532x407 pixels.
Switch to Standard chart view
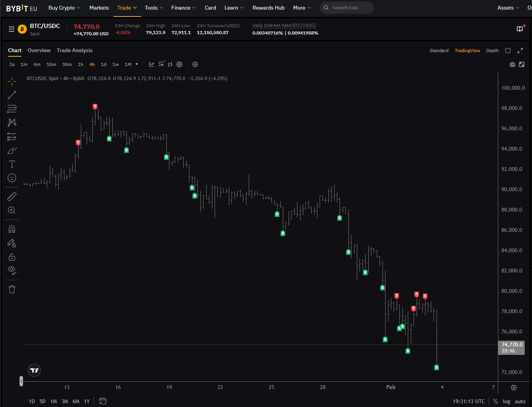(439, 51)
